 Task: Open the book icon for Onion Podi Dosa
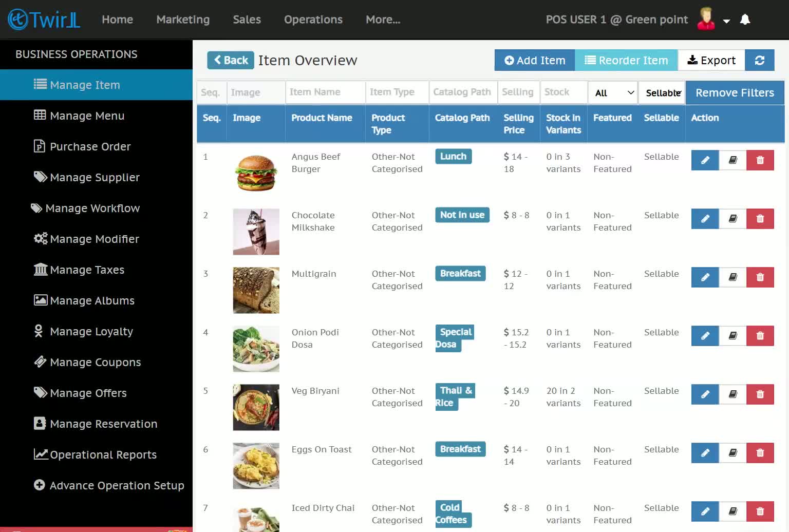[x=732, y=336]
